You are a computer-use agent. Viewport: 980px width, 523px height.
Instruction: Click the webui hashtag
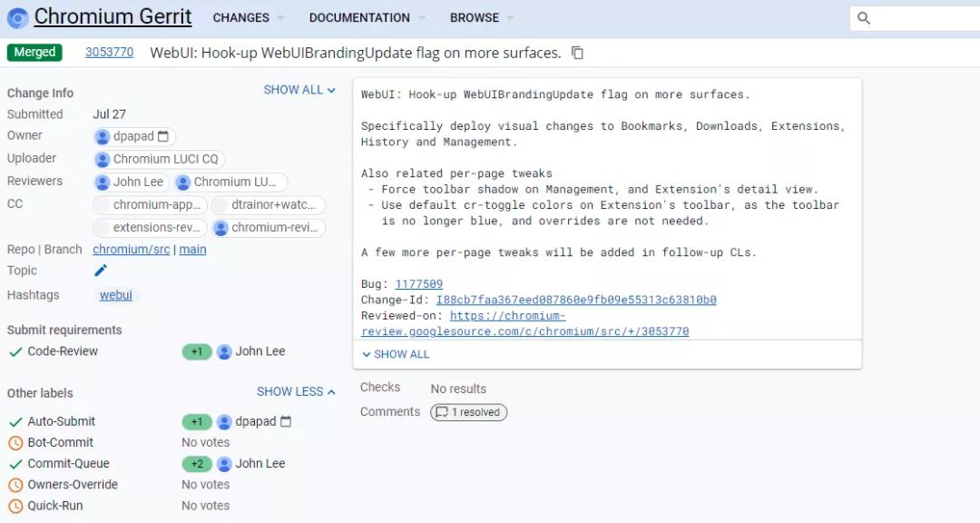pos(115,295)
